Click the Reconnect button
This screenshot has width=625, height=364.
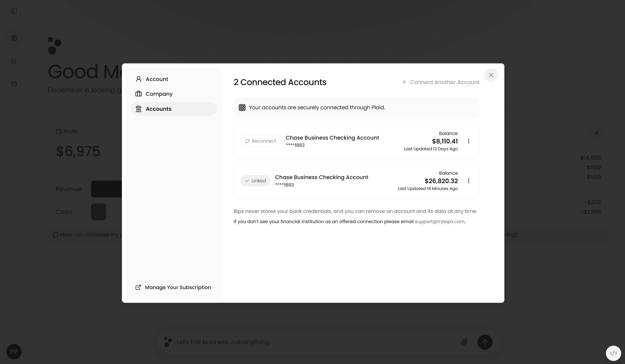pos(261,141)
